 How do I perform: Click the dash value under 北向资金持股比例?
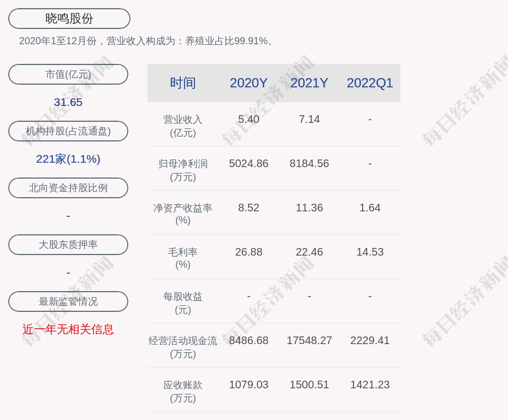pos(68,216)
